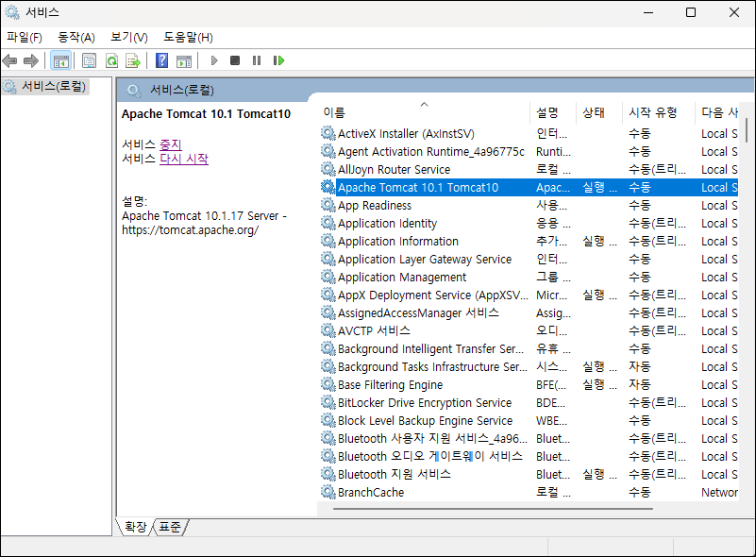Toggle the show/hide console tree icon
This screenshot has height=557, width=756.
tap(61, 60)
